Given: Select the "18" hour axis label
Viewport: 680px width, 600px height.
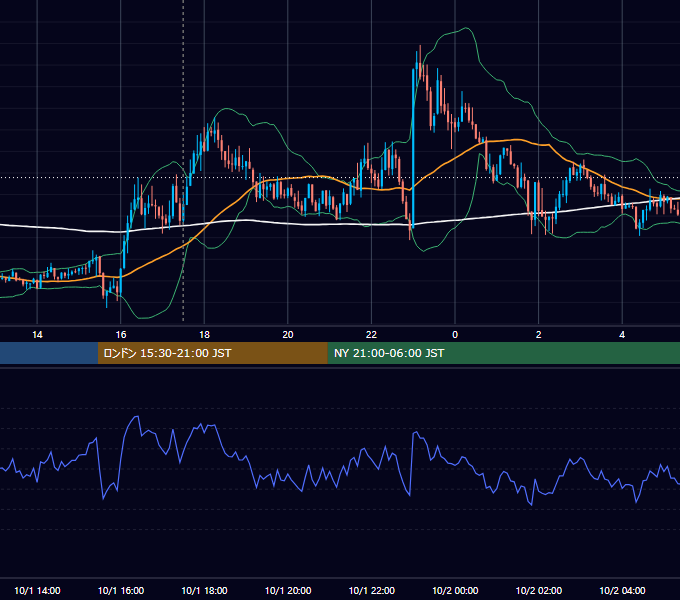Looking at the screenshot, I should pyautogui.click(x=204, y=335).
